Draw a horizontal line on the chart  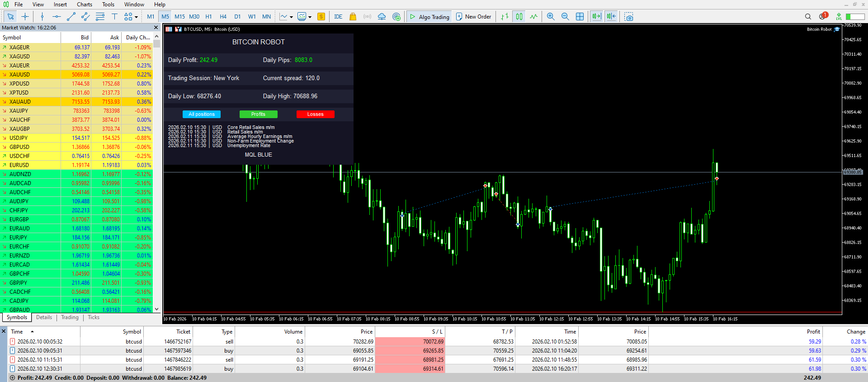coord(57,17)
